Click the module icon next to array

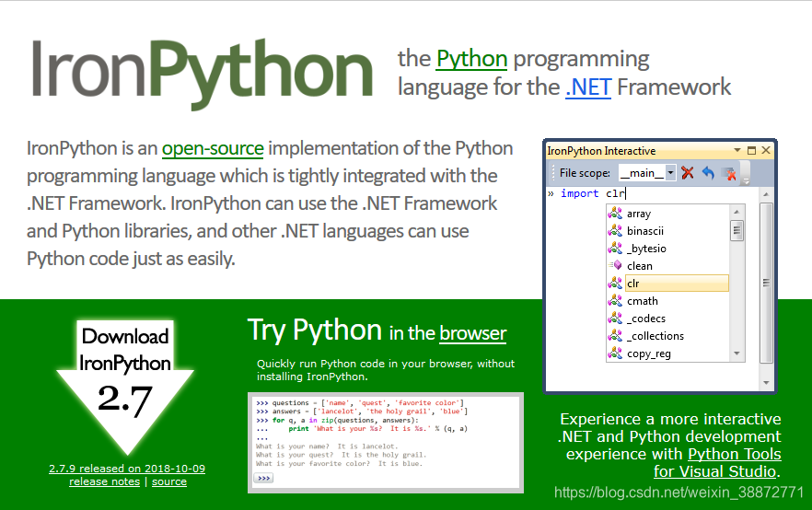pyautogui.click(x=615, y=213)
